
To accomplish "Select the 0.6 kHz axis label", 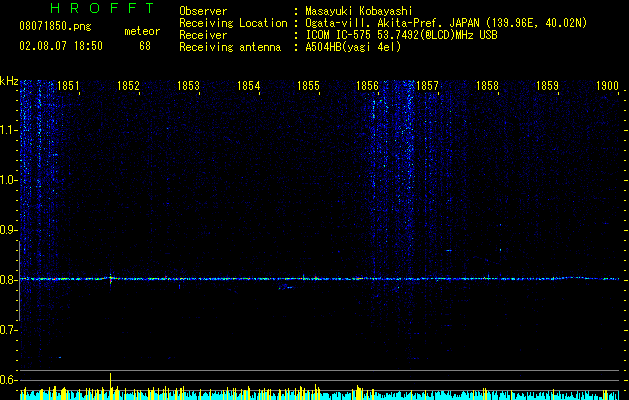I will point(9,380).
